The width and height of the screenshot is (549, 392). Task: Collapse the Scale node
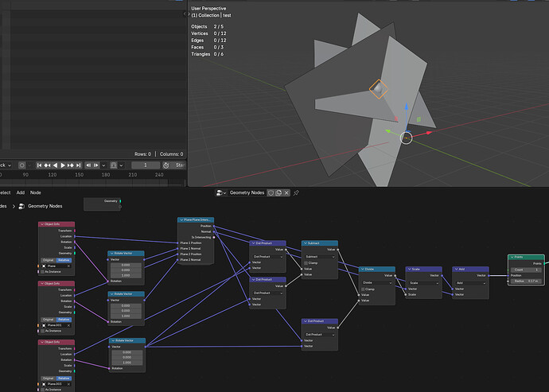[x=409, y=269]
